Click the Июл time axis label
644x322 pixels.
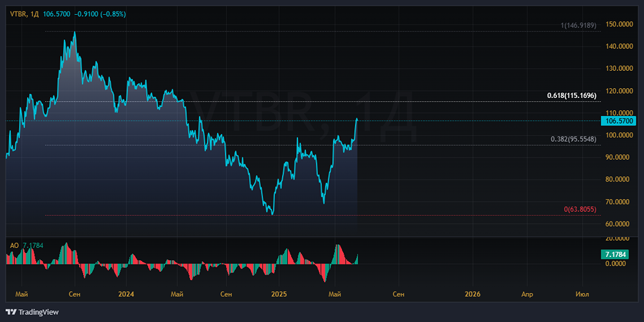pyautogui.click(x=582, y=294)
